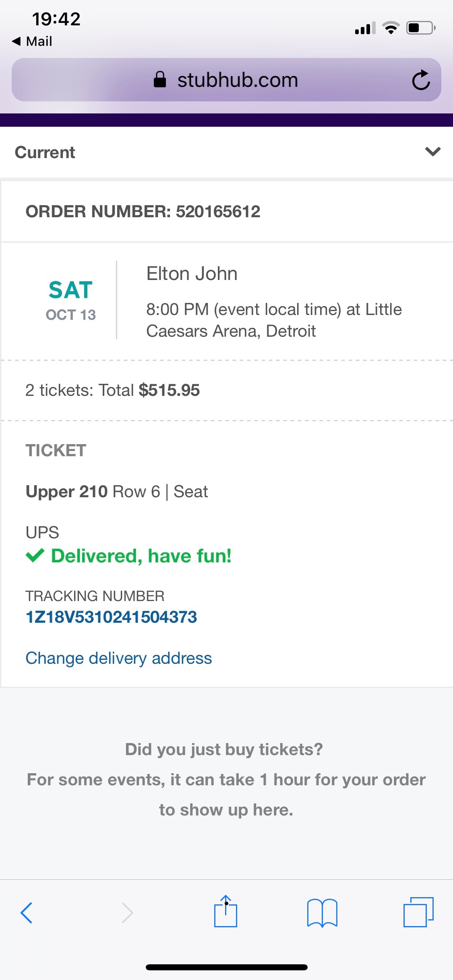Tap the padlock icon in address bar

click(160, 80)
